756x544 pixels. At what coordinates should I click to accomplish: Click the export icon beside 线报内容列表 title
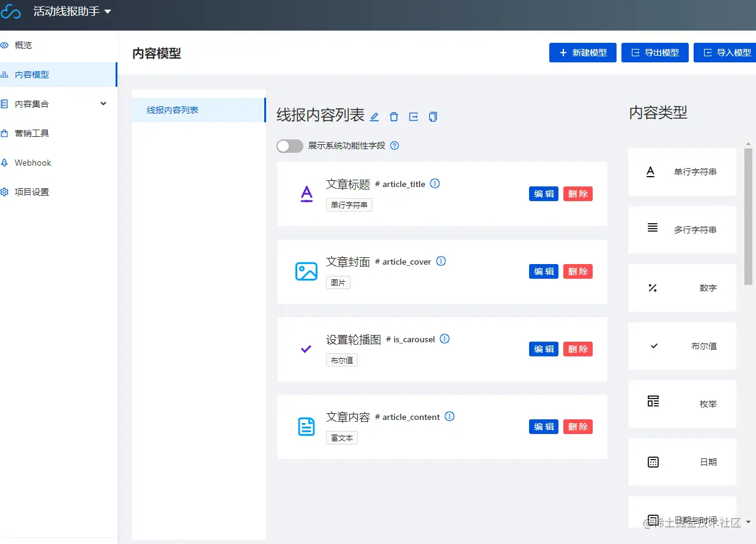pos(413,117)
